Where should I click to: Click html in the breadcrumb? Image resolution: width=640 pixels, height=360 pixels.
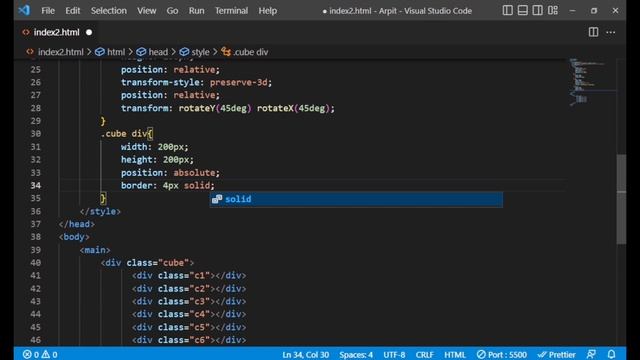coord(116,52)
